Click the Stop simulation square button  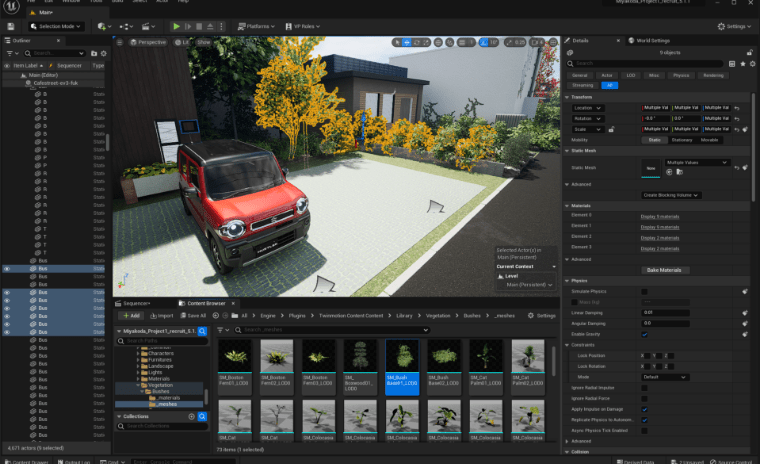click(199, 26)
